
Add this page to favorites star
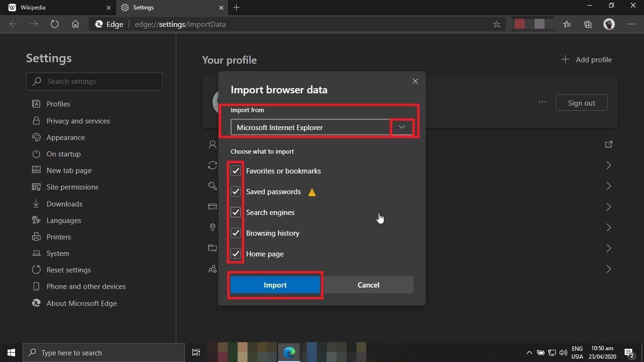point(496,25)
